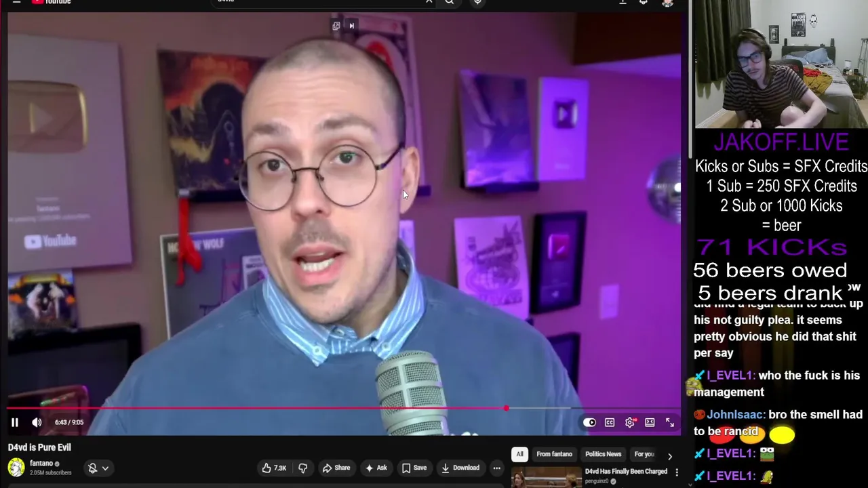Open the Ask AI button
Image resolution: width=868 pixels, height=488 pixels.
click(x=376, y=468)
